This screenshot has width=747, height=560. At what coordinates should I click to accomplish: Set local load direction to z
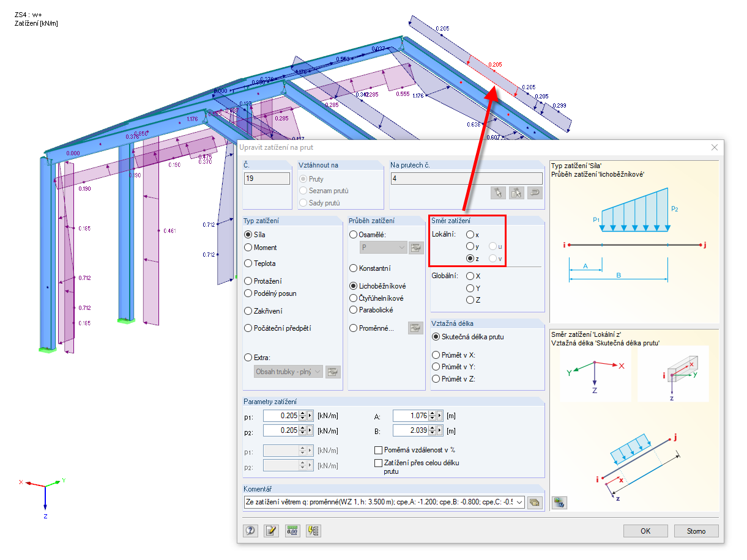coord(470,259)
